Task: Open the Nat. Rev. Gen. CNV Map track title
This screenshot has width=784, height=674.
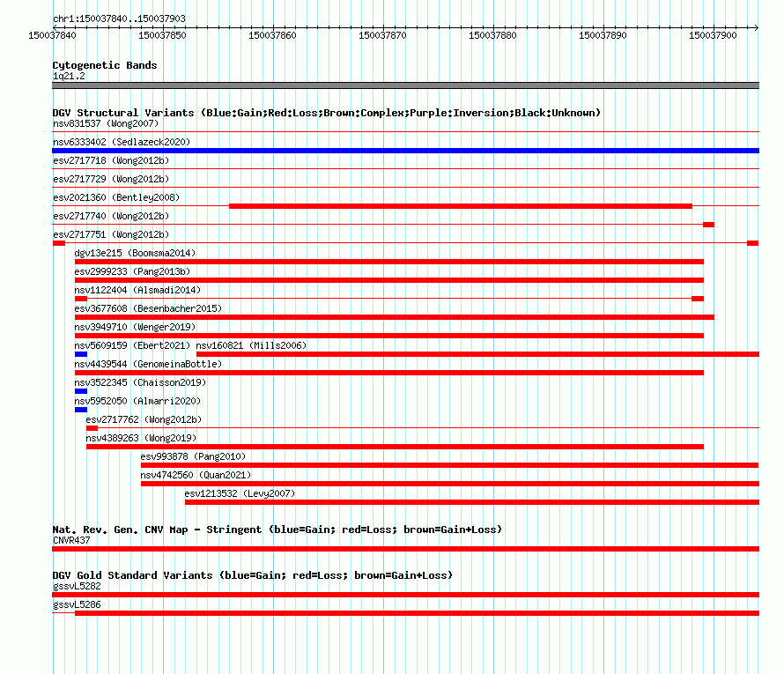Action: pos(277,530)
